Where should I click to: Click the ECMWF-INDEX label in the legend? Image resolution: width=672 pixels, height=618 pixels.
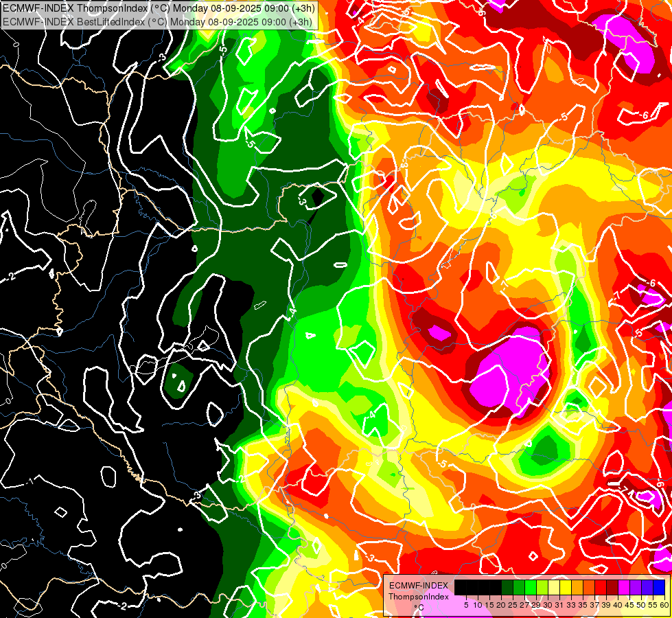tap(419, 586)
